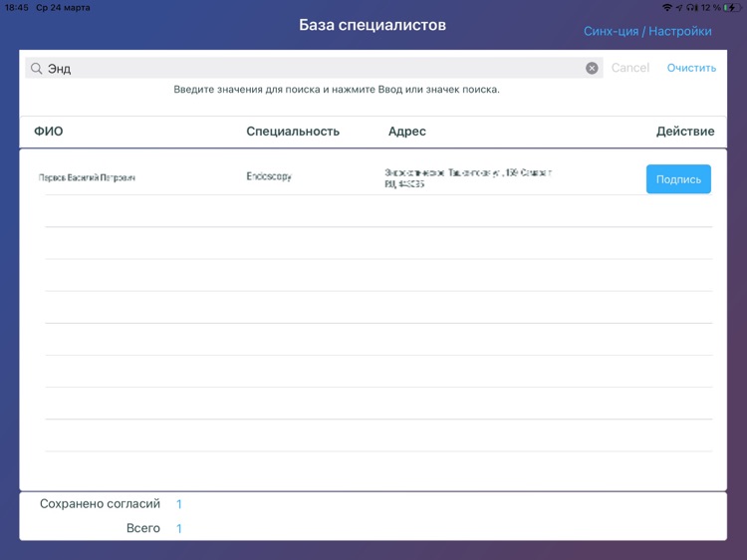747x560 pixels.
Task: Click into the search field containing Энд
Action: 314,68
